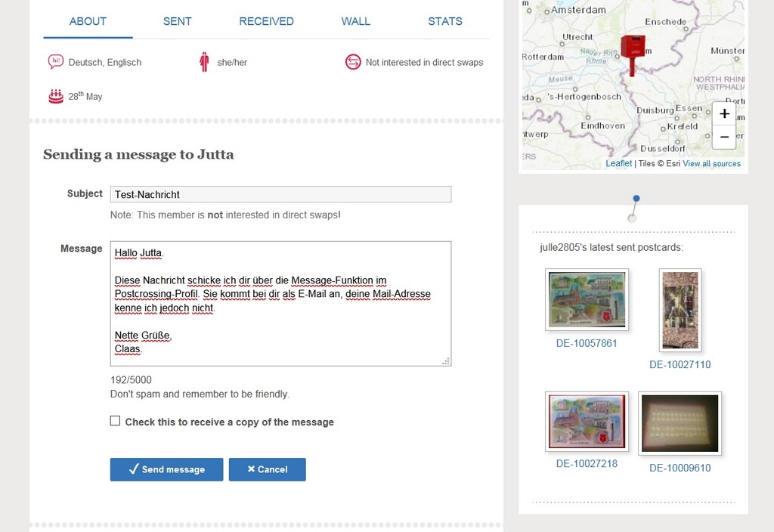774x532 pixels.
Task: Cancel the message
Action: coord(267,469)
